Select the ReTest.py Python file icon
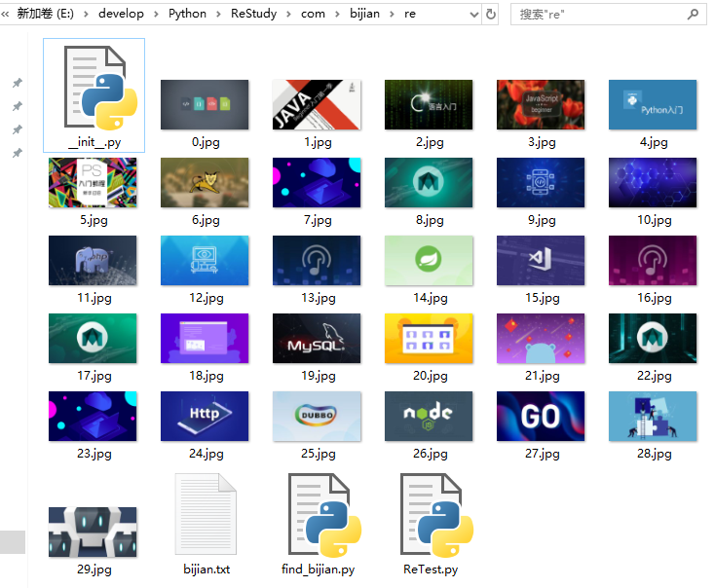Image resolution: width=715 pixels, height=588 pixels. 436,515
